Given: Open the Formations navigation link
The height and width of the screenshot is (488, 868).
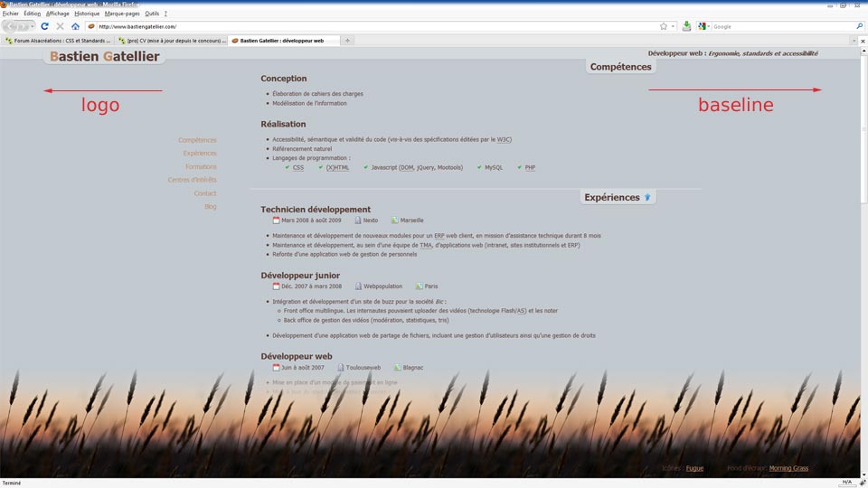Looking at the screenshot, I should tap(201, 166).
